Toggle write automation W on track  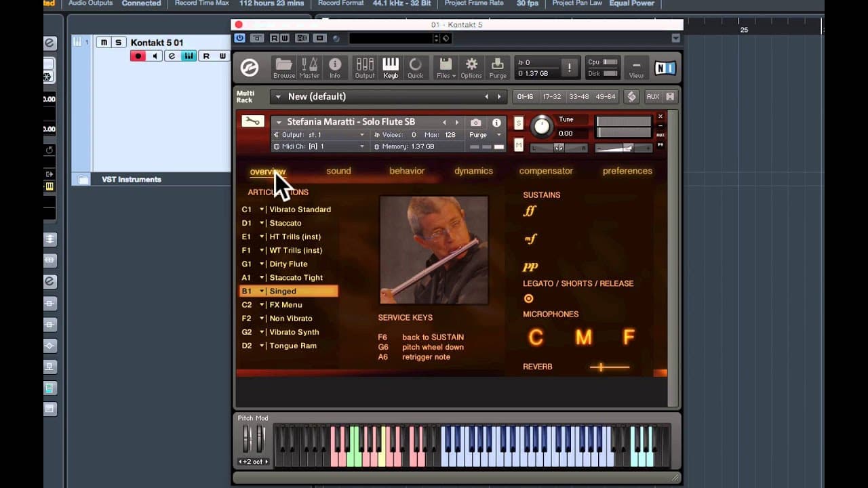click(222, 56)
